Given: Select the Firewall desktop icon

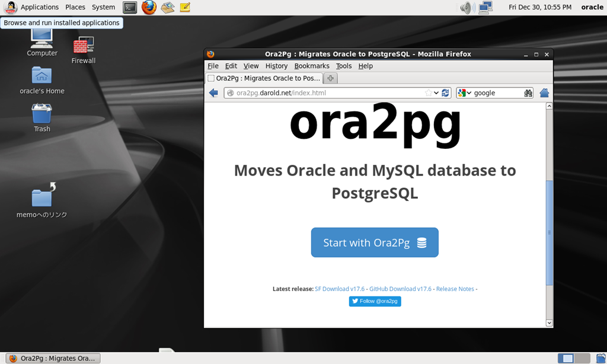Looking at the screenshot, I should click(x=84, y=50).
